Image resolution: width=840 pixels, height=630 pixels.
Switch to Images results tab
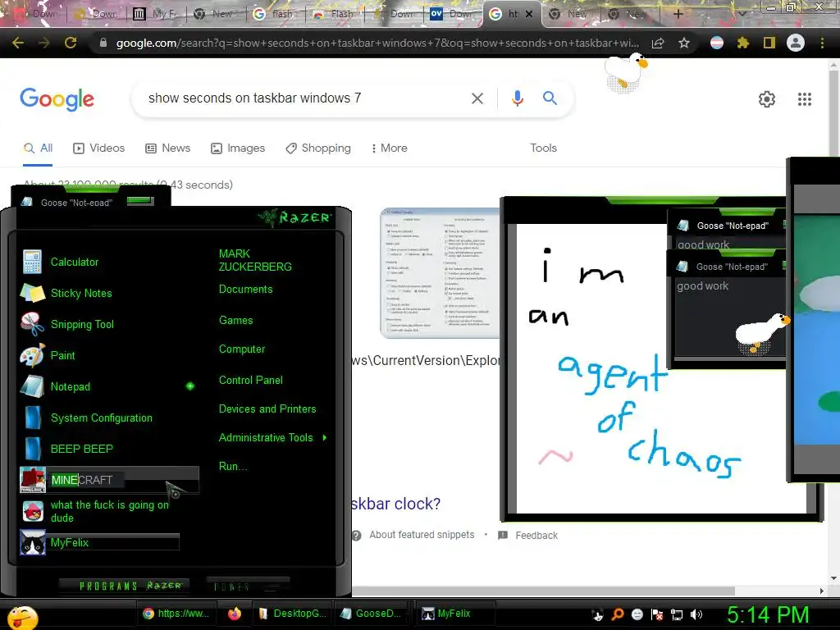coord(238,148)
